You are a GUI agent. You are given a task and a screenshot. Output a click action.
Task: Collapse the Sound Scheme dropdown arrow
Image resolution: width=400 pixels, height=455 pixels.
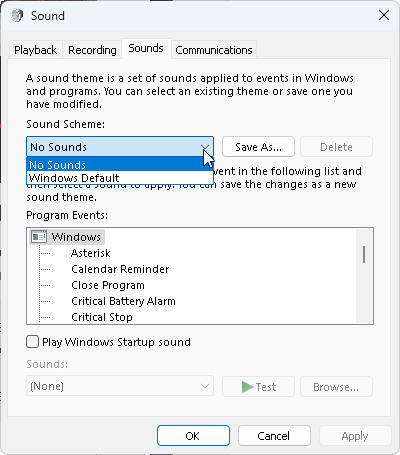(x=205, y=147)
